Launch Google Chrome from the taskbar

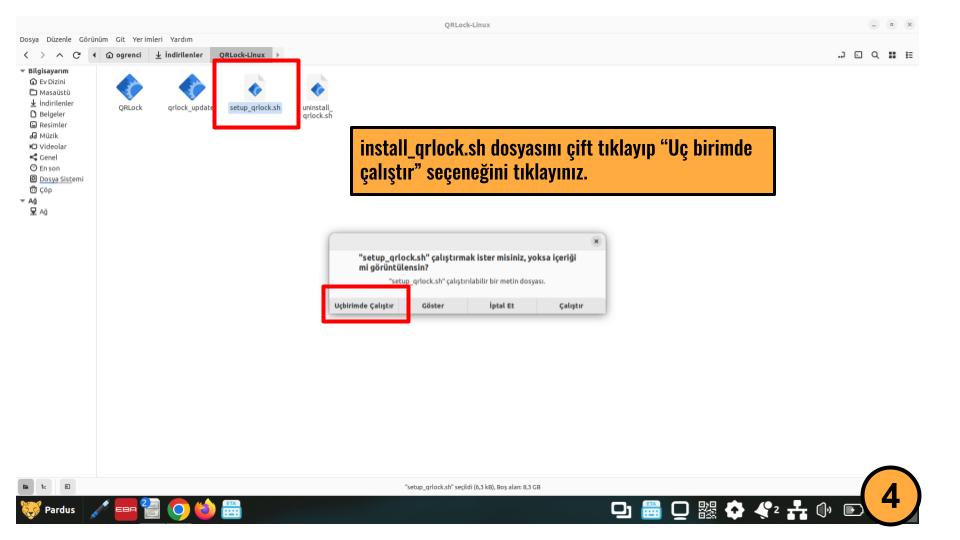coord(179,509)
